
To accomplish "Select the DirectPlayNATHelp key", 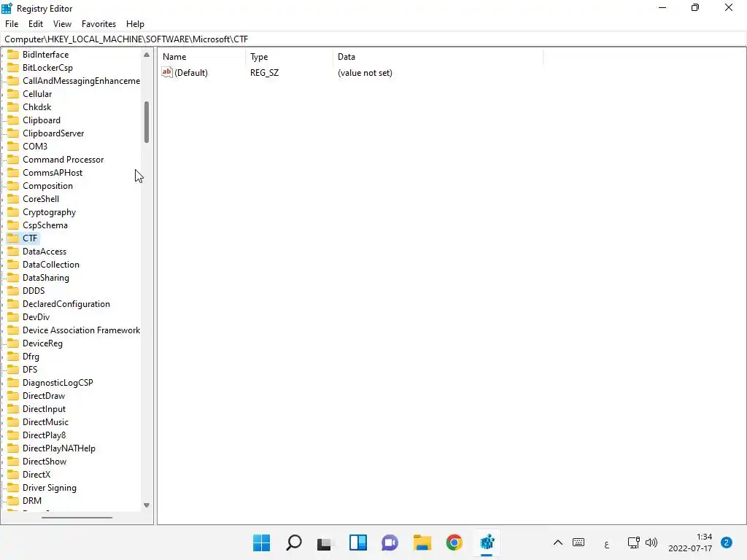I will click(59, 448).
